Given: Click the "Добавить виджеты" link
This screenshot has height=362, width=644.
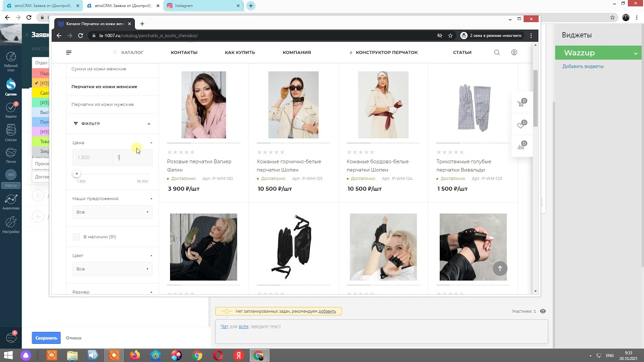Looking at the screenshot, I should 590,66.
